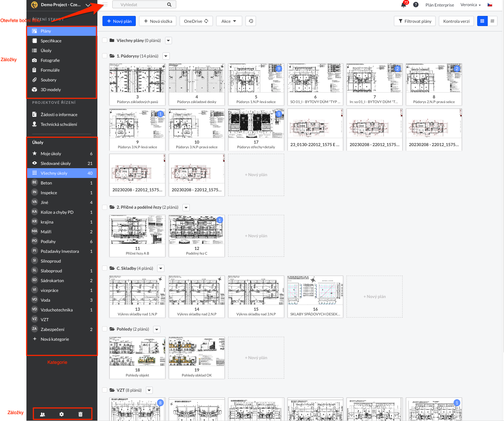Screen dimensions: 504x421
Task: Switch to grid view layout
Action: click(x=482, y=21)
